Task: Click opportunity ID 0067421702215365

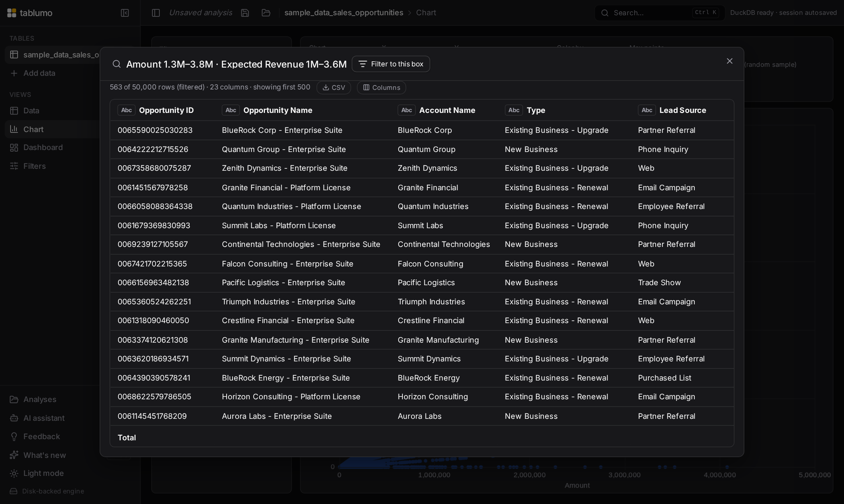Action: [152, 264]
